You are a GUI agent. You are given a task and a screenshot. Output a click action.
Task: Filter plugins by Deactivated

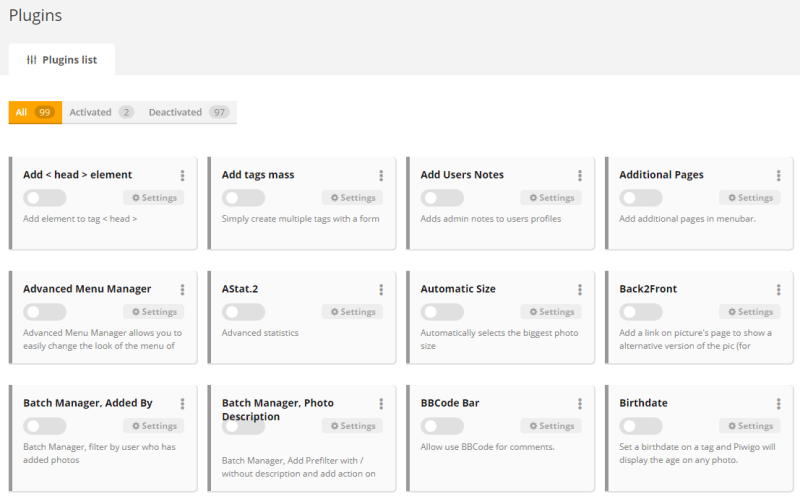click(x=187, y=112)
